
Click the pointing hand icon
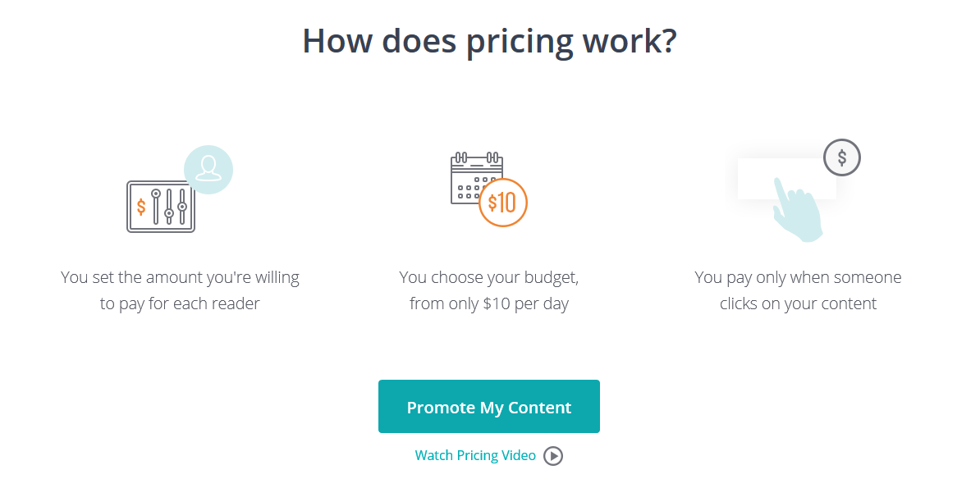point(796,210)
